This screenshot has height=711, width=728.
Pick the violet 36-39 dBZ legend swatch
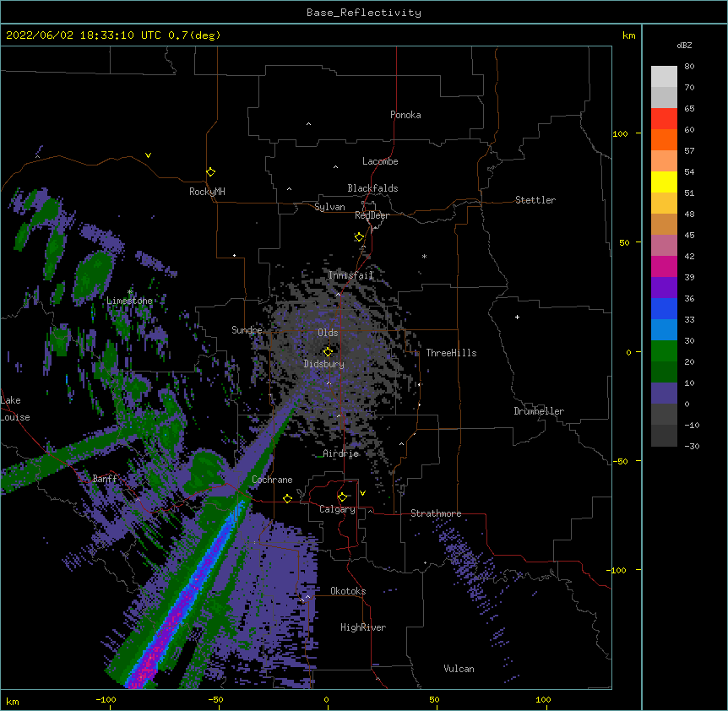[x=664, y=287]
